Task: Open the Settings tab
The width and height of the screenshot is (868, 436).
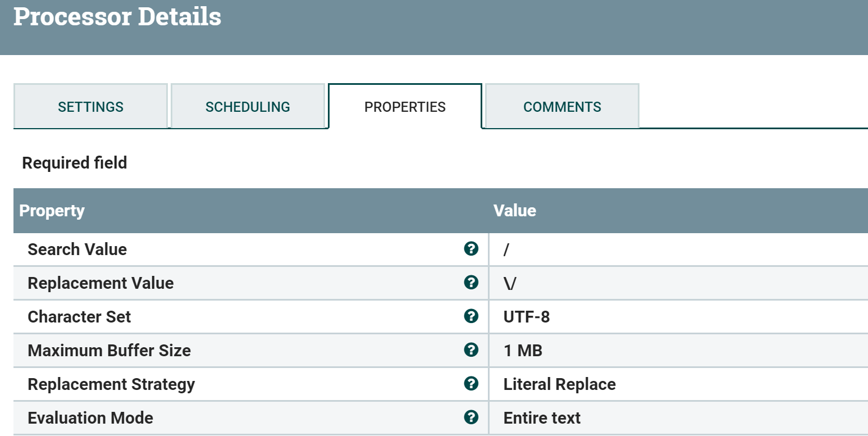Action: tap(90, 107)
